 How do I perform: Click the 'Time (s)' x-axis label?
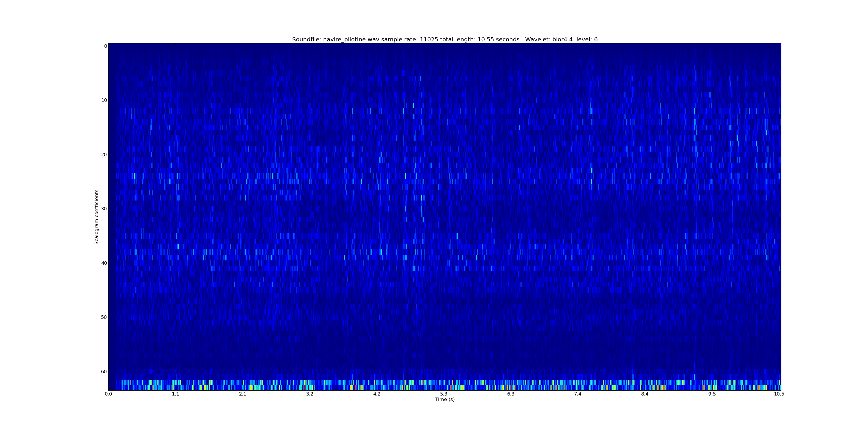[444, 399]
